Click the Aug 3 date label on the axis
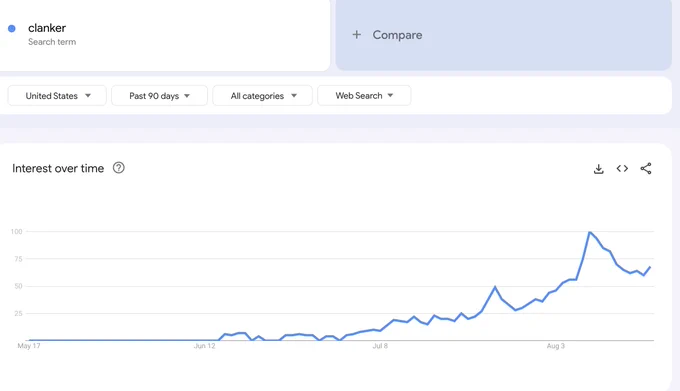 point(556,346)
